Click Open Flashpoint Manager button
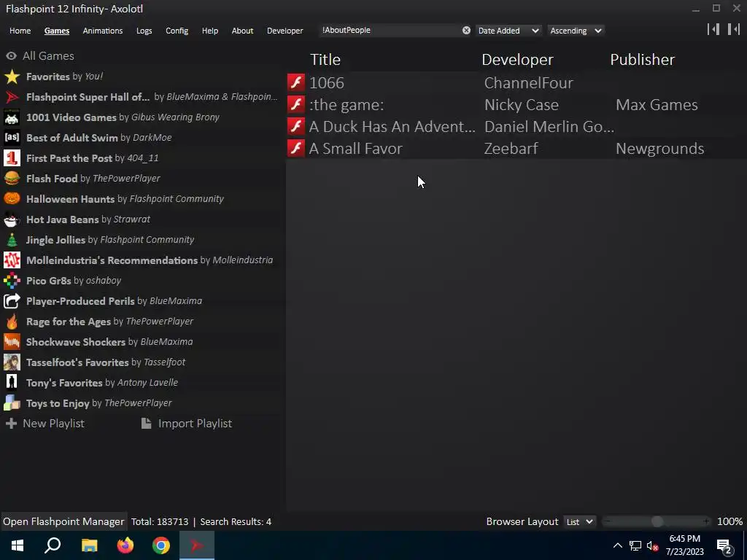This screenshot has width=747, height=560. click(x=63, y=521)
